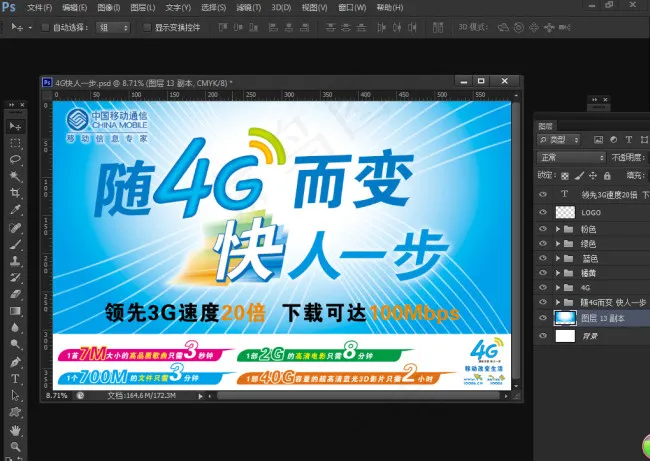The width and height of the screenshot is (650, 461).
Task: Select the Rectangular Marquee tool
Action: 15,143
